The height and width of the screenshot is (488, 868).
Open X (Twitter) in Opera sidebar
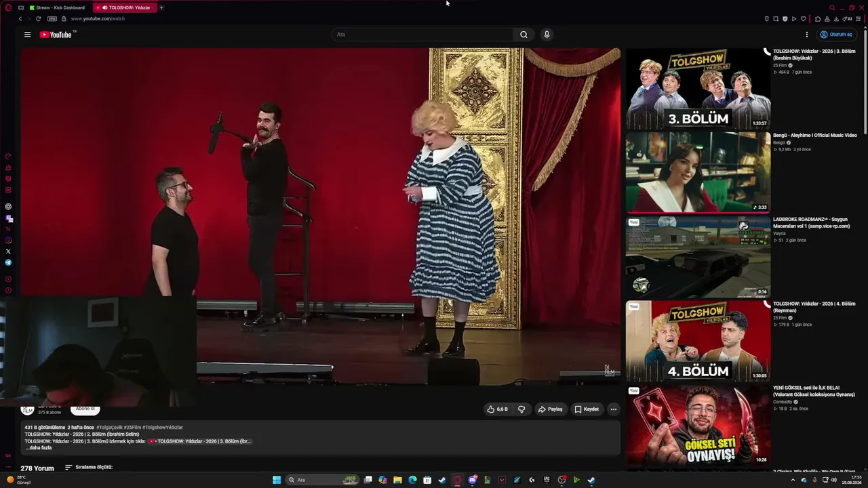pyautogui.click(x=8, y=251)
